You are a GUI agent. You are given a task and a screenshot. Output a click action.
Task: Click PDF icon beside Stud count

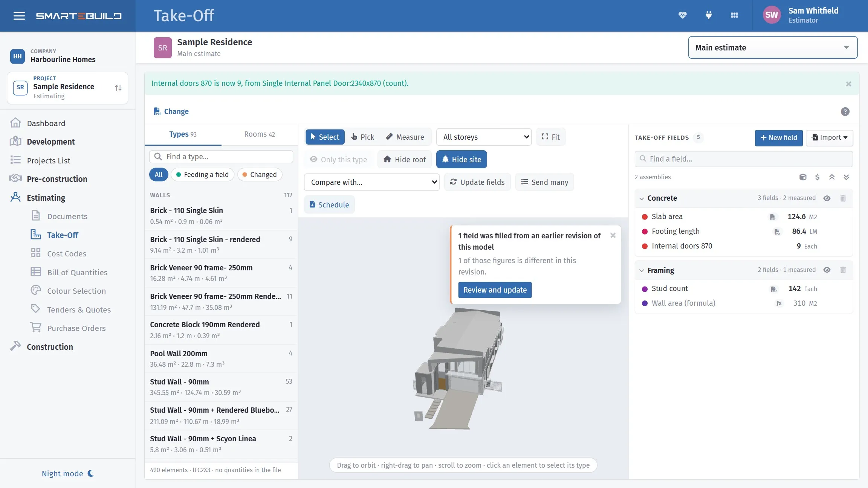point(773,289)
